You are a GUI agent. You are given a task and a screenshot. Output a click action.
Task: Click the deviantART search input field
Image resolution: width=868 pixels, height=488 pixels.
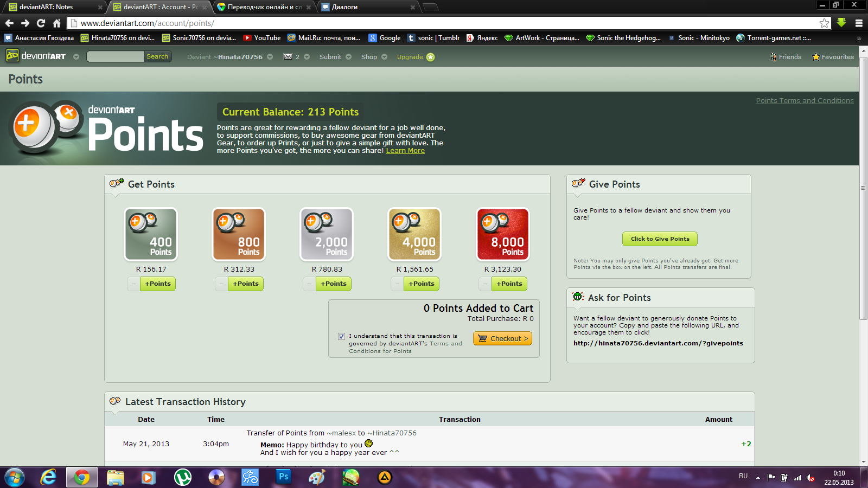tap(116, 56)
